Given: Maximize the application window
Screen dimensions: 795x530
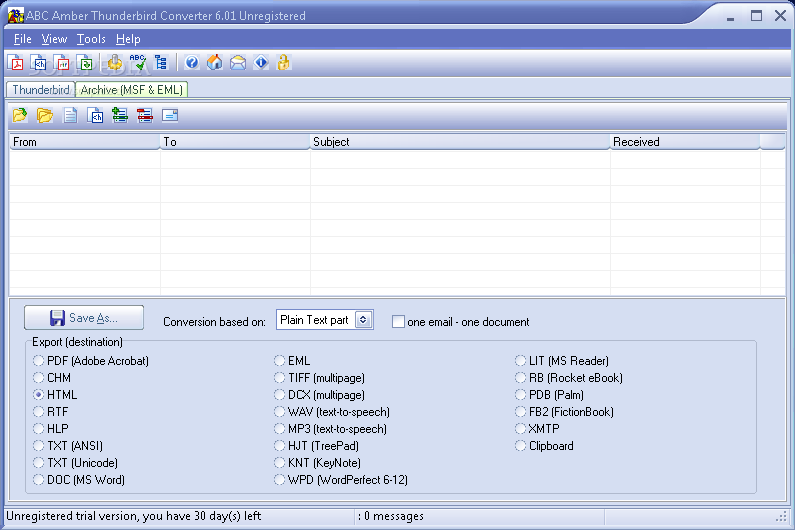Looking at the screenshot, I should tap(756, 16).
